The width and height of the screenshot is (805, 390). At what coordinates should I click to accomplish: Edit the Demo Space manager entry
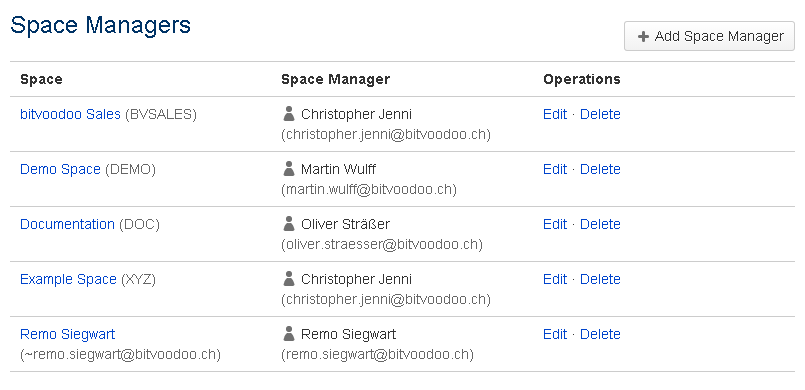pos(554,169)
